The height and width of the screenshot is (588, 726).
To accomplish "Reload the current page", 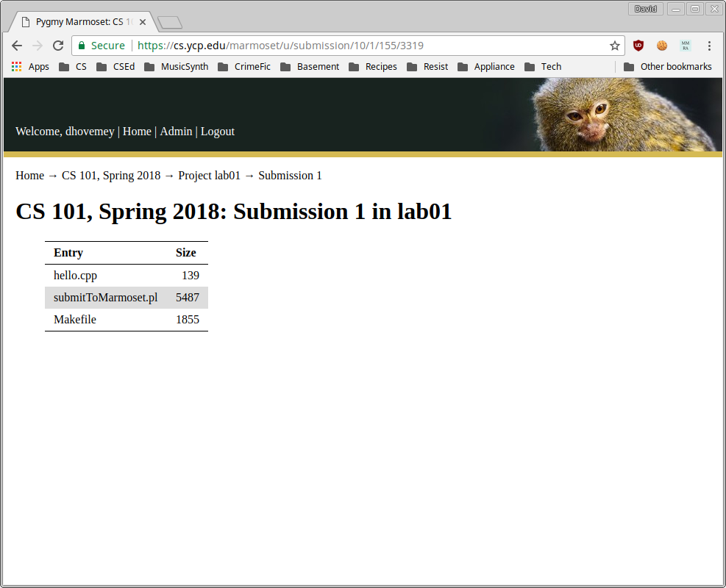I will click(58, 46).
